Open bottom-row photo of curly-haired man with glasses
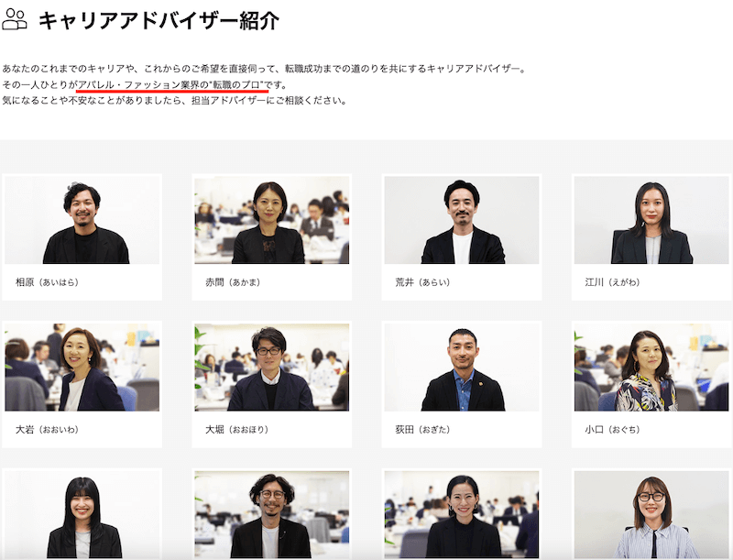This screenshot has height=560, width=733. [x=271, y=515]
